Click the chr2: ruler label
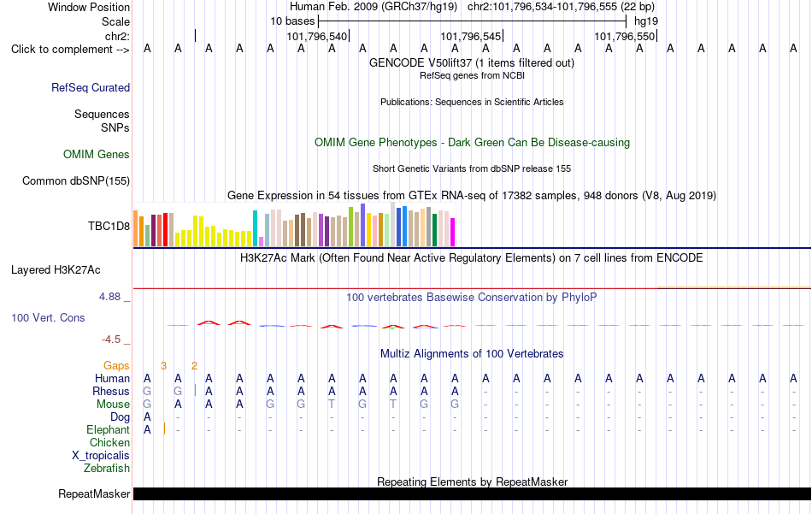The image size is (812, 514). 117,36
